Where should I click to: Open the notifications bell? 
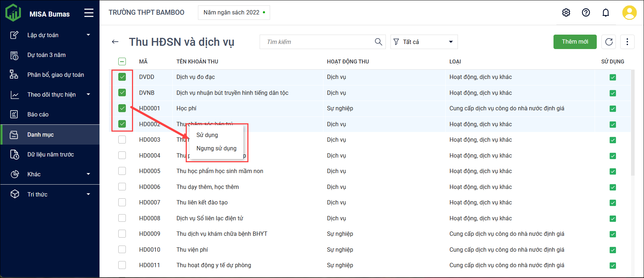click(606, 13)
